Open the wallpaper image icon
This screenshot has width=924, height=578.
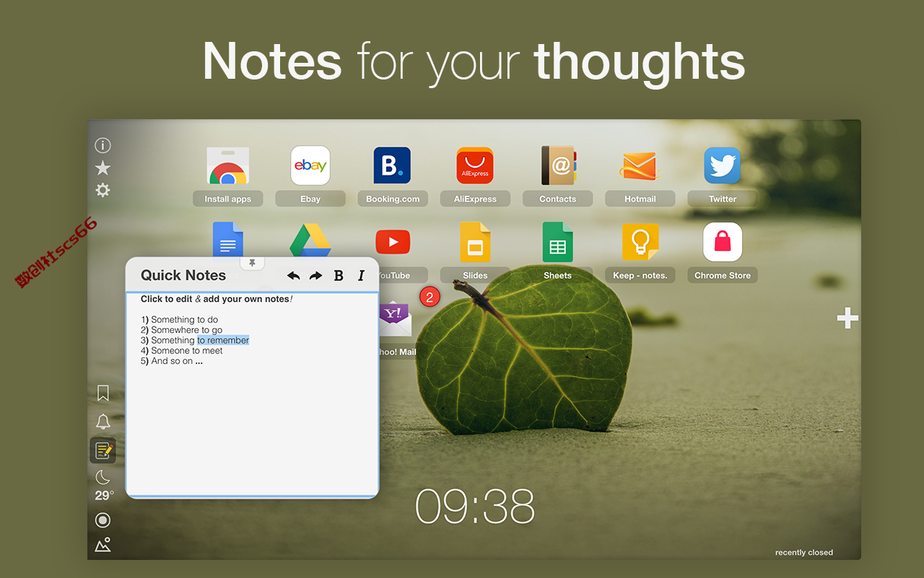(103, 545)
